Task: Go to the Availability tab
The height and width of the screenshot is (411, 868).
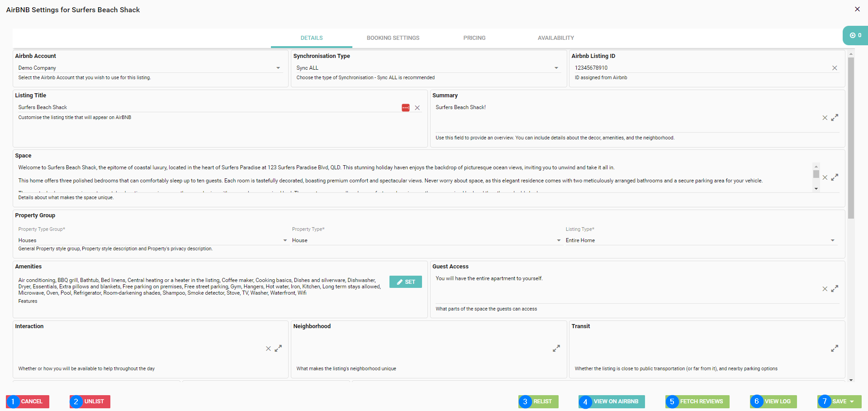Action: pyautogui.click(x=555, y=38)
